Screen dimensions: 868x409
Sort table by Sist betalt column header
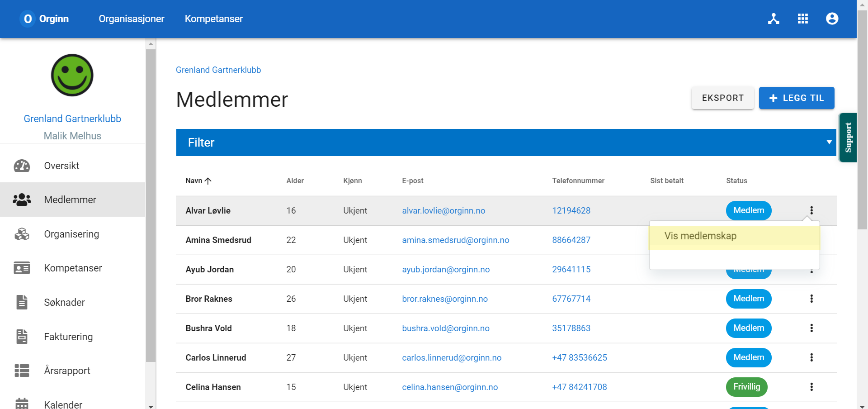(x=667, y=181)
